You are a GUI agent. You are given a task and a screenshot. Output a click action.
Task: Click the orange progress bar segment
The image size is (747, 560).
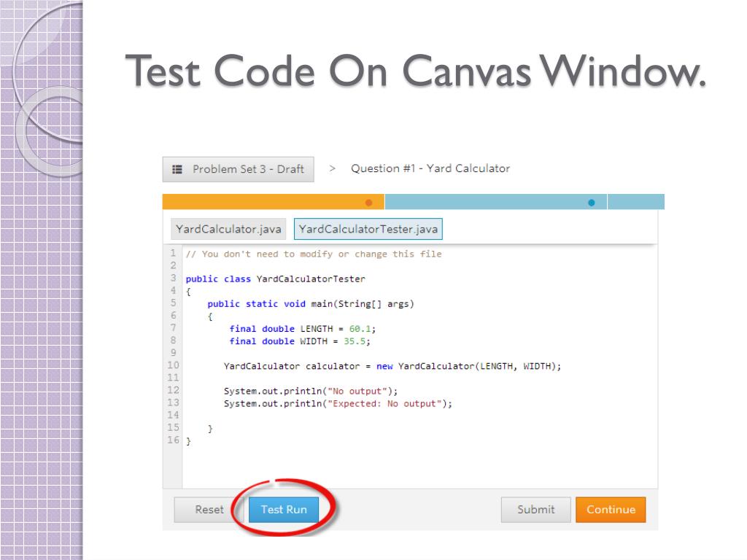[x=273, y=202]
